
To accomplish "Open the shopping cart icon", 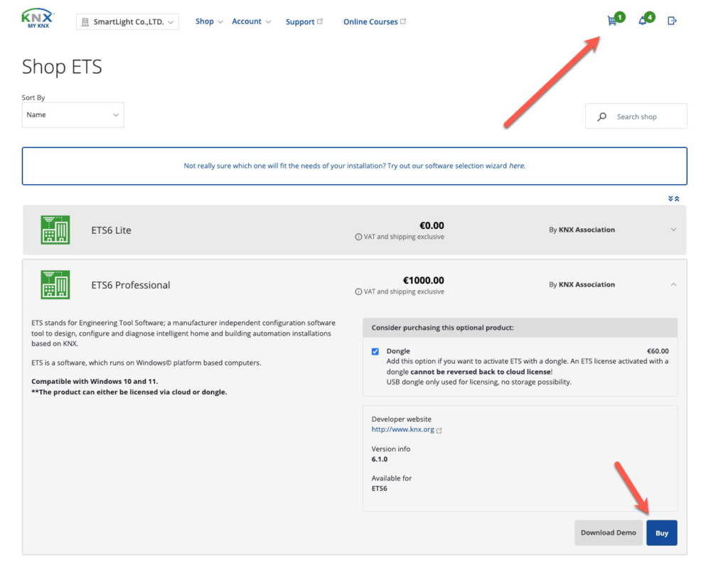I will [x=612, y=21].
